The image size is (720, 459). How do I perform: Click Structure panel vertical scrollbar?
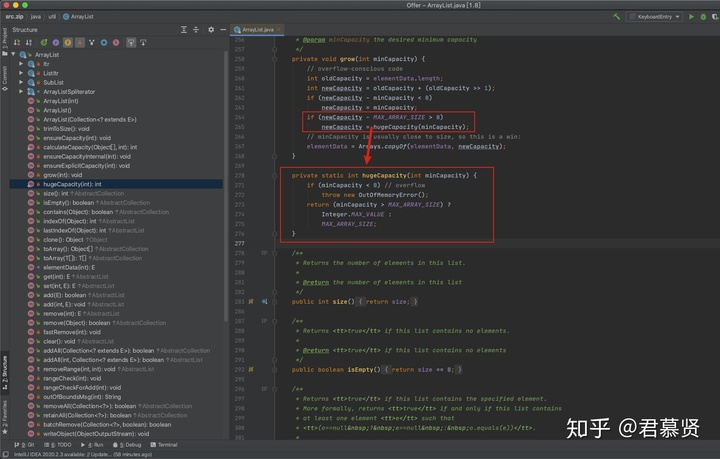(225, 186)
